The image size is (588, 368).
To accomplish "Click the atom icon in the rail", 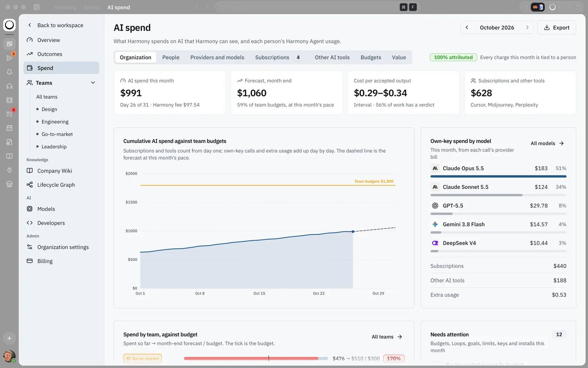I will click(x=9, y=100).
